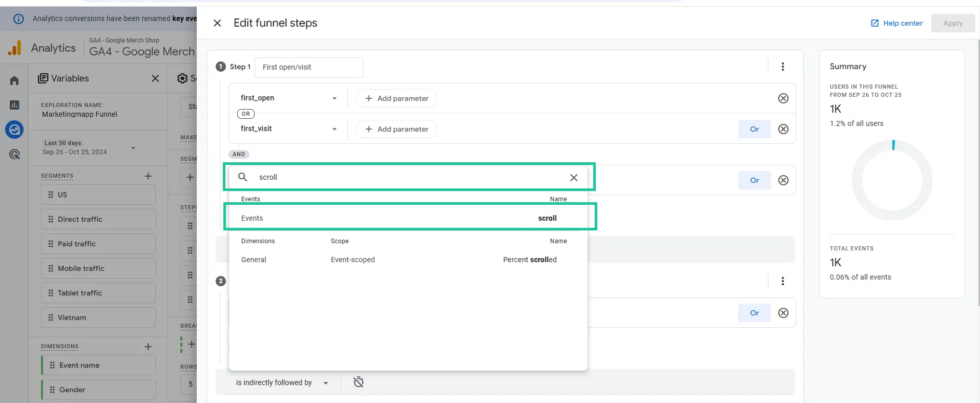The width and height of the screenshot is (980, 403).
Task: Add a new segment
Action: pos(148,176)
